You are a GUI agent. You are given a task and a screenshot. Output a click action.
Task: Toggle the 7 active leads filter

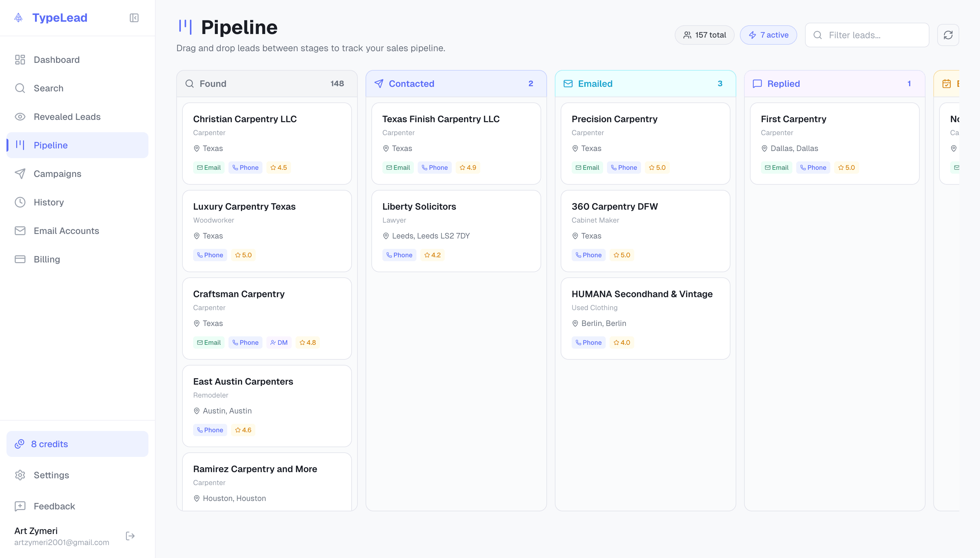tap(768, 35)
